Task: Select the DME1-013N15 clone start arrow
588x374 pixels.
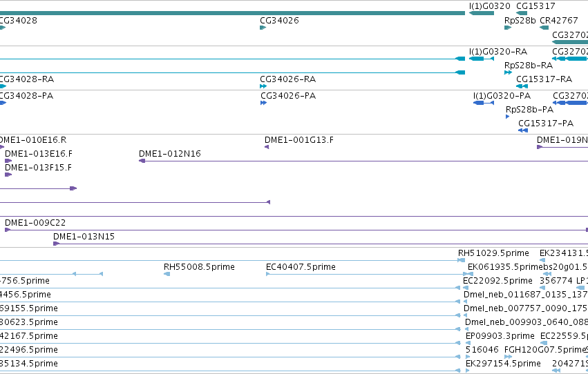Action: (x=56, y=244)
